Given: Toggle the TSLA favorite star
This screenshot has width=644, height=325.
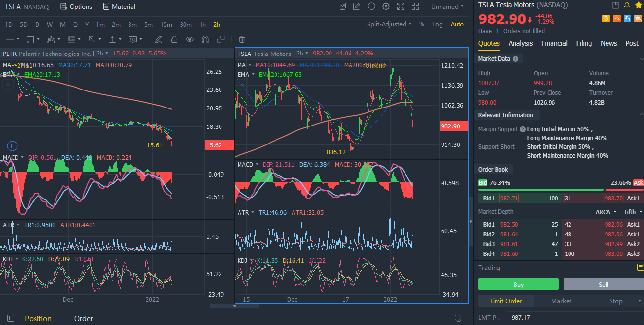Looking at the screenshot, I should [638, 5].
